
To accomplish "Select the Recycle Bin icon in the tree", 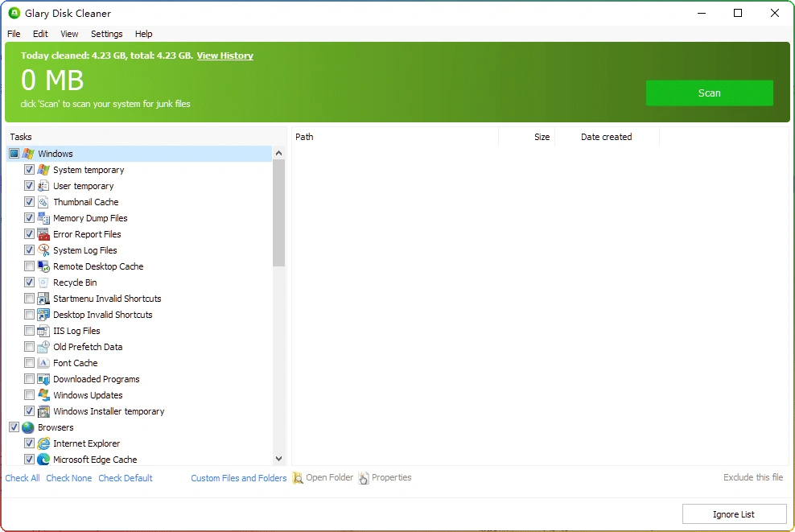I will pyautogui.click(x=43, y=282).
